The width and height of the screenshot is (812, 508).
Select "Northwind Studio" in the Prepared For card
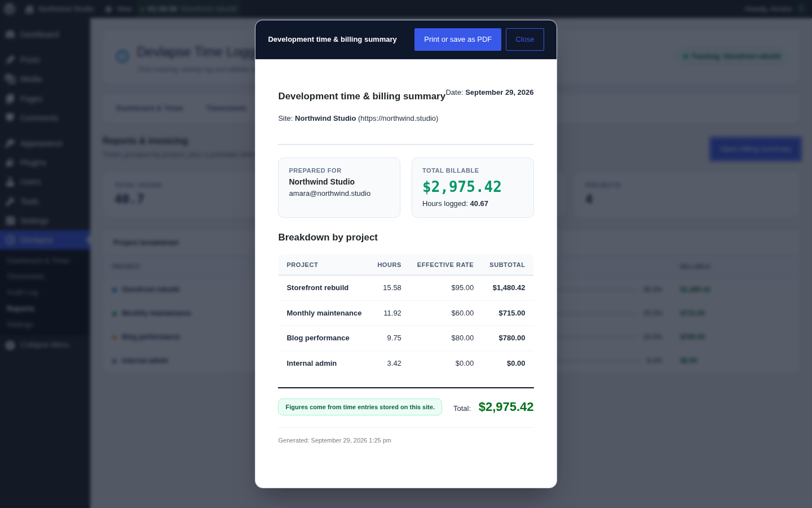click(x=322, y=182)
